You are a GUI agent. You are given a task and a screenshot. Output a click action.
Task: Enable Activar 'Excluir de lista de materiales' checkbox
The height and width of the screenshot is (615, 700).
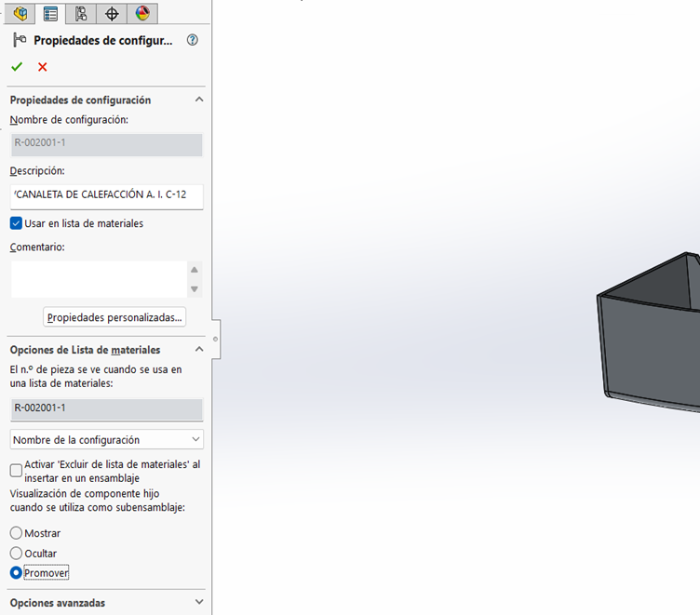point(16,471)
